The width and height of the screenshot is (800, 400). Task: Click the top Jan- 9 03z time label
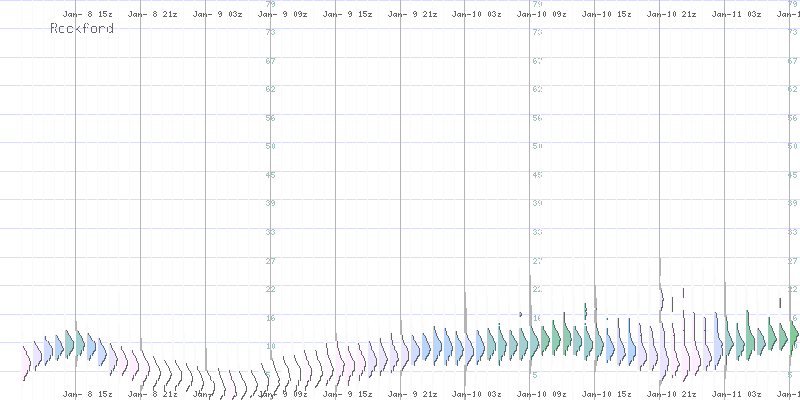click(217, 15)
